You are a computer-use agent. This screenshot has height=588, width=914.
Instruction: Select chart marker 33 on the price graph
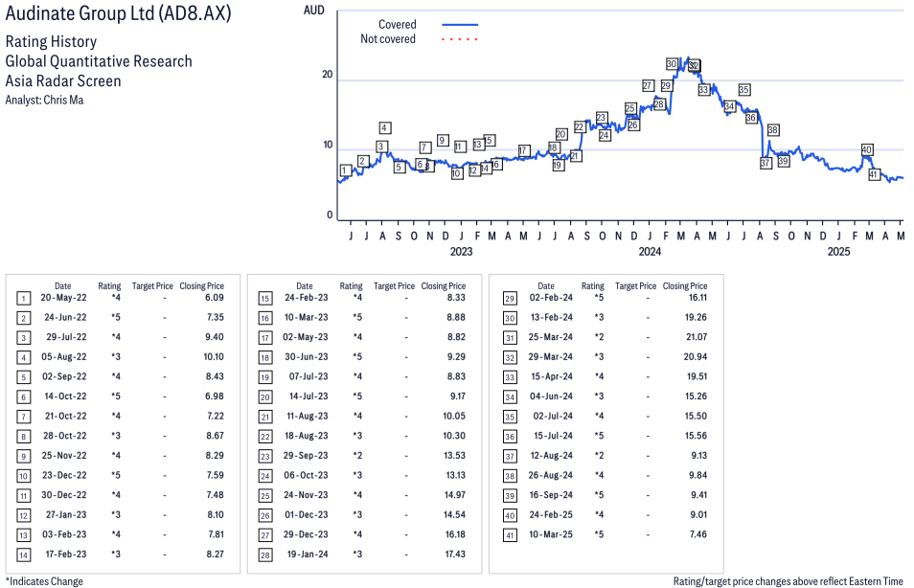point(703,90)
